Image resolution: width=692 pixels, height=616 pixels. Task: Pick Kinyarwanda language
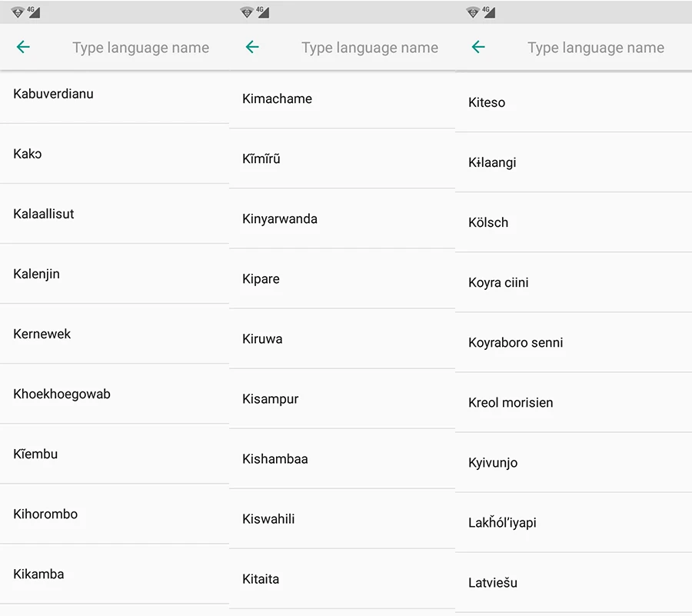click(x=342, y=218)
